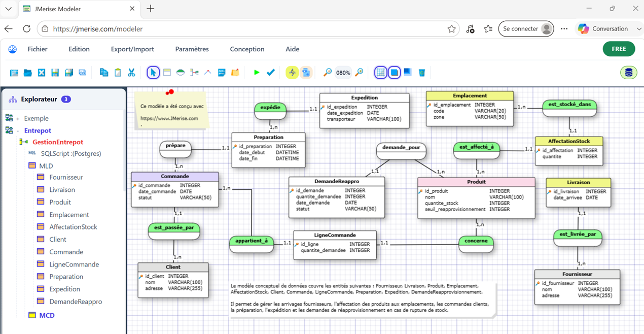Image resolution: width=644 pixels, height=334 pixels.
Task: Click the https://www.JMerise.com link on note
Action: click(x=169, y=118)
